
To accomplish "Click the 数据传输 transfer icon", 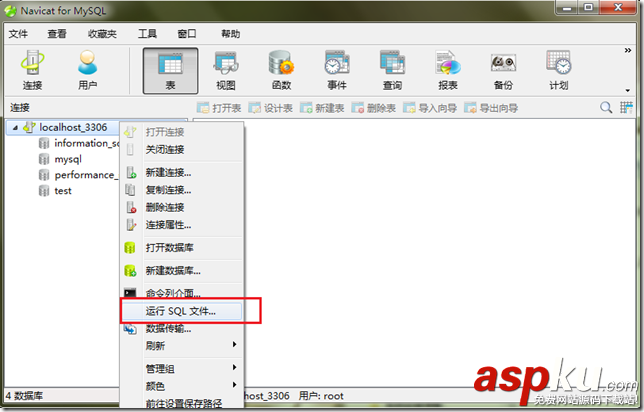I will (130, 329).
